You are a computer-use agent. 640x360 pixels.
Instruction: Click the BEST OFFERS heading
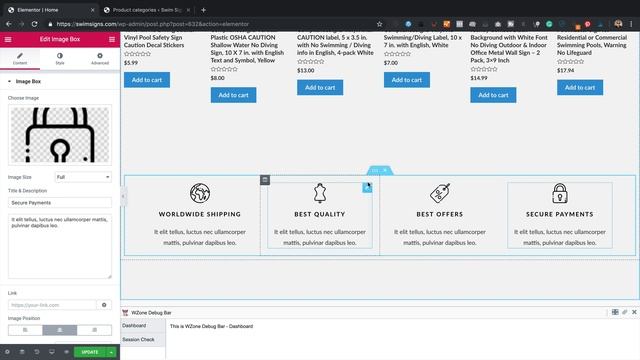click(440, 214)
